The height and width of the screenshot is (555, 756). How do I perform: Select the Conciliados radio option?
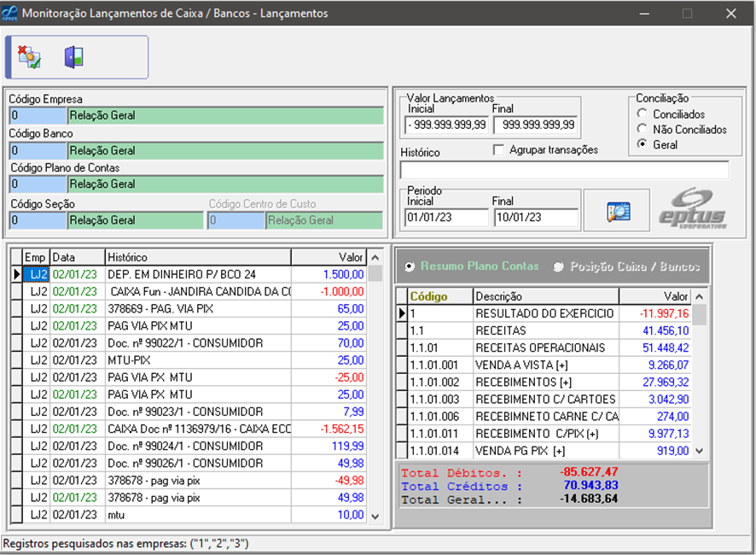pyautogui.click(x=643, y=114)
